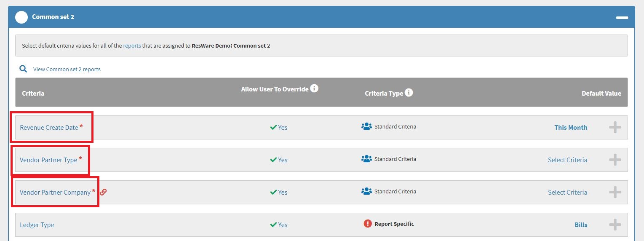Open View Common set 2 reports
This screenshot has height=241, width=644.
click(x=67, y=69)
